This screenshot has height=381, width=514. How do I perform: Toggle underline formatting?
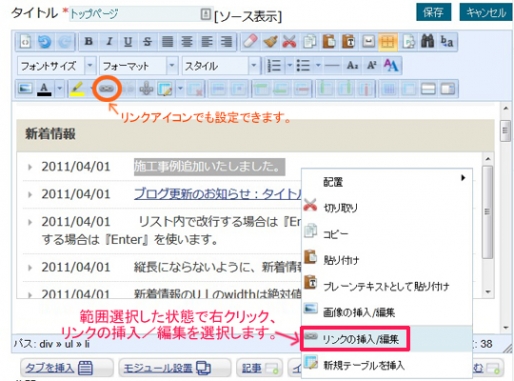point(128,42)
